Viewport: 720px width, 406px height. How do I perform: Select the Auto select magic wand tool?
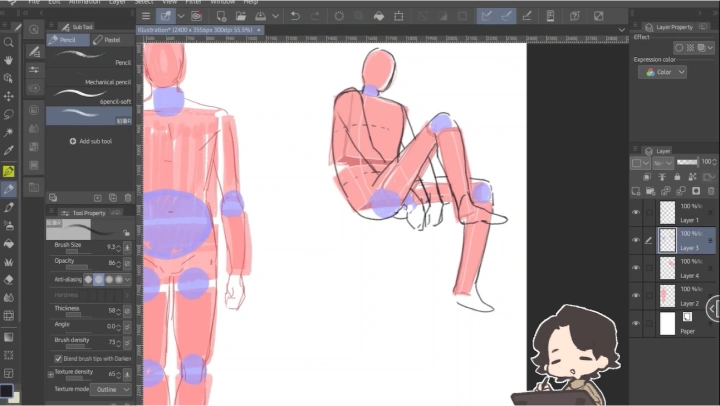click(8, 132)
